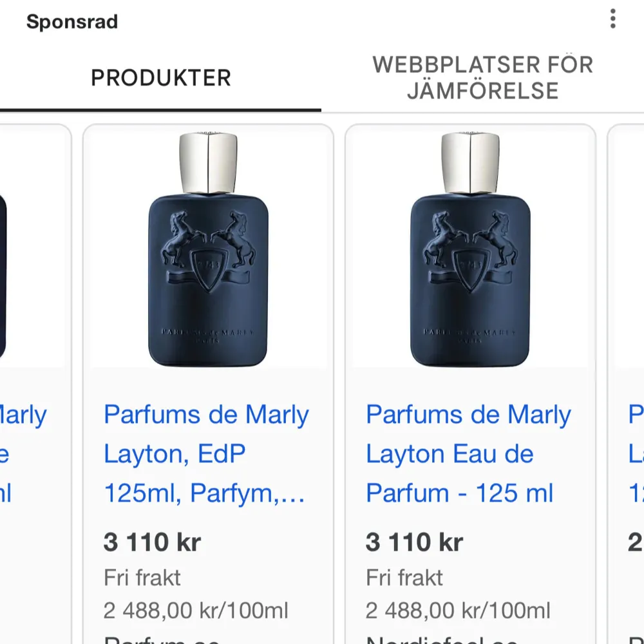The image size is (644, 644).
Task: Click the 2 488,00 kr/100ml unit price text
Action: point(195,609)
